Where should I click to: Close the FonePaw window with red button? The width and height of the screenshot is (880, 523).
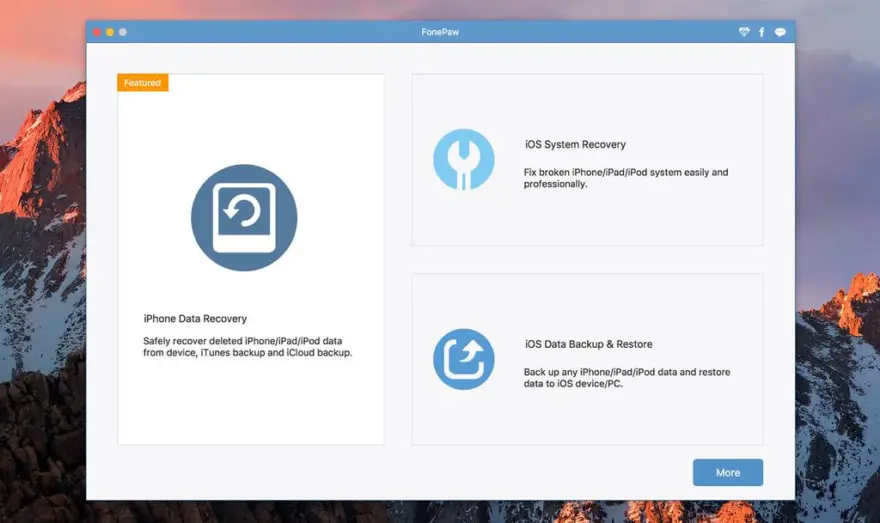click(x=97, y=32)
